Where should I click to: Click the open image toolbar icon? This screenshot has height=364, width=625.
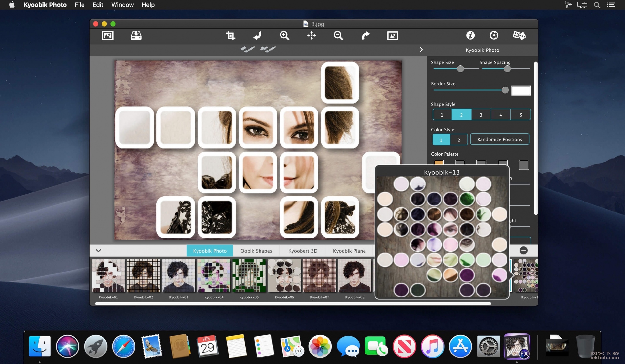click(108, 35)
